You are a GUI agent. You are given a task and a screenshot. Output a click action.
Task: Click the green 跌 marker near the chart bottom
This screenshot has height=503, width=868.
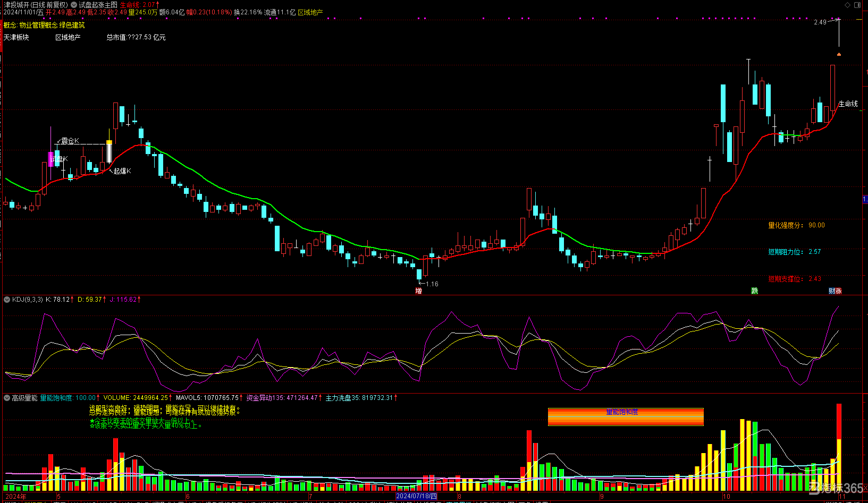tap(754, 291)
